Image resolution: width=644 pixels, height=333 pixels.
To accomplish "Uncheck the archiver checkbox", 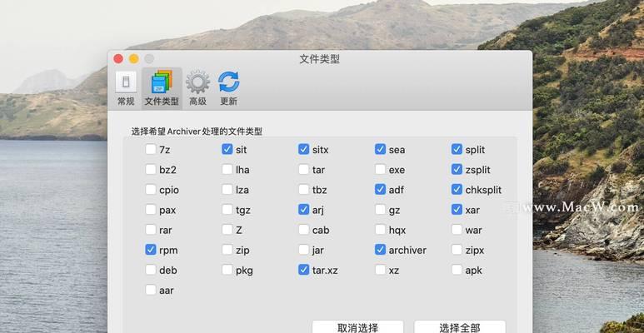I will [x=381, y=250].
